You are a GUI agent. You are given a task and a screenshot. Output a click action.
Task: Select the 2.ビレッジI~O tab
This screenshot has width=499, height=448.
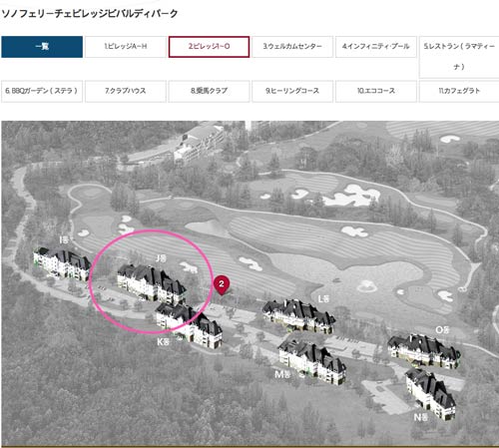pyautogui.click(x=209, y=47)
